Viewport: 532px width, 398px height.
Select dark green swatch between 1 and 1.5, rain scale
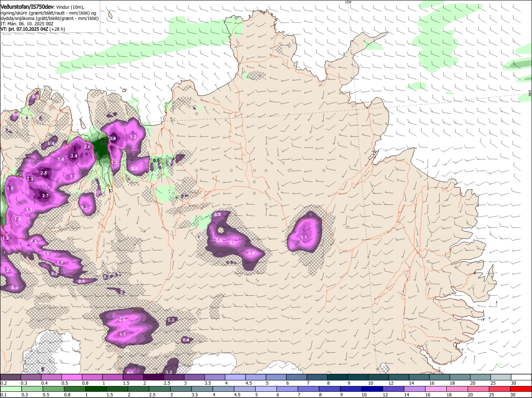coord(96,389)
